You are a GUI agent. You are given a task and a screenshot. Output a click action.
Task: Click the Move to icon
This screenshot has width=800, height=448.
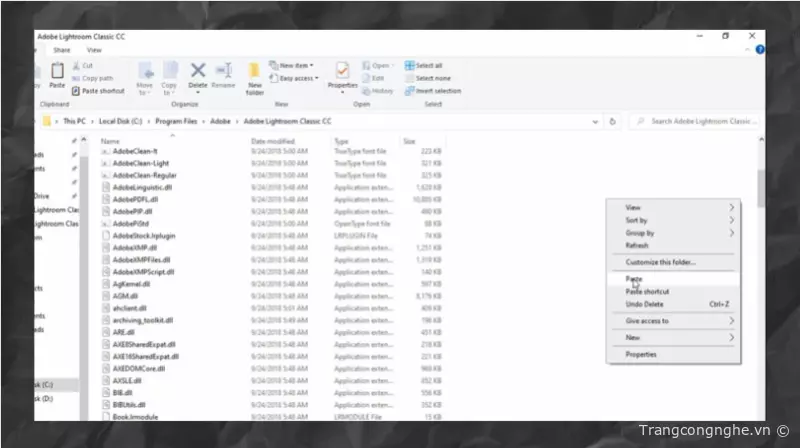(x=145, y=72)
